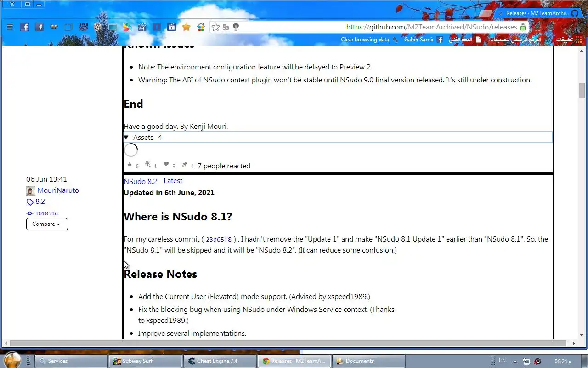Click the Facebook icon beside Gaber Samir bookmark

[440, 40]
